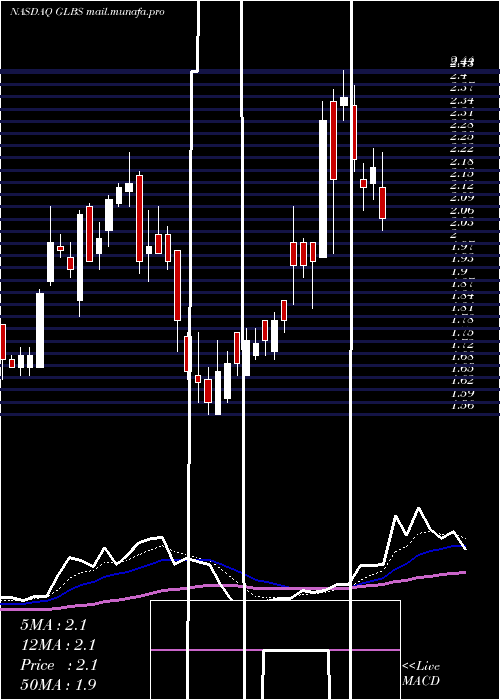Click the 1.93 price axis label
Image resolution: width=500 pixels, height=700 pixels.
(x=462, y=258)
